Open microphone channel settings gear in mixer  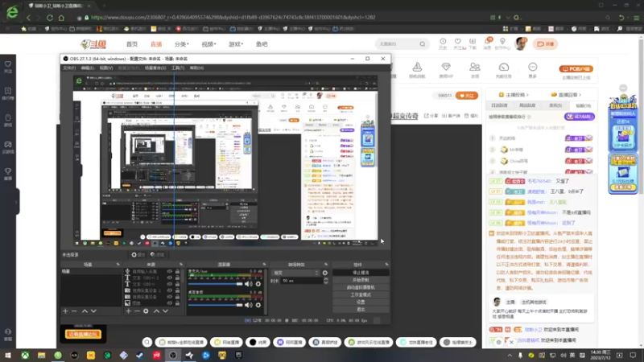click(258, 284)
